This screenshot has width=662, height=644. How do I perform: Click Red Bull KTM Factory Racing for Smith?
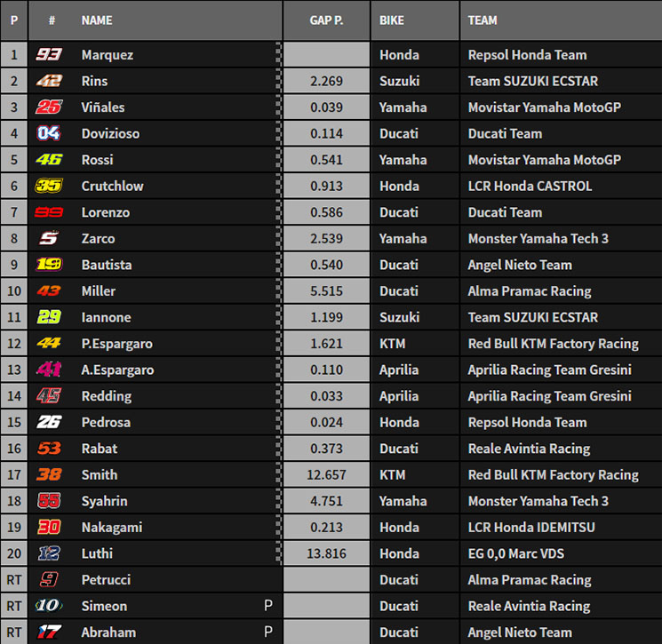[x=553, y=474]
